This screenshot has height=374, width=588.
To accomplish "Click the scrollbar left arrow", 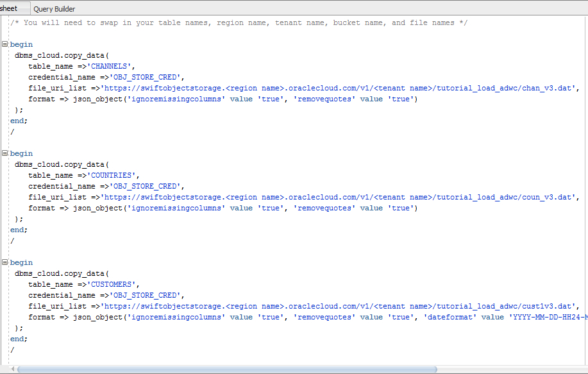I will coord(13,370).
